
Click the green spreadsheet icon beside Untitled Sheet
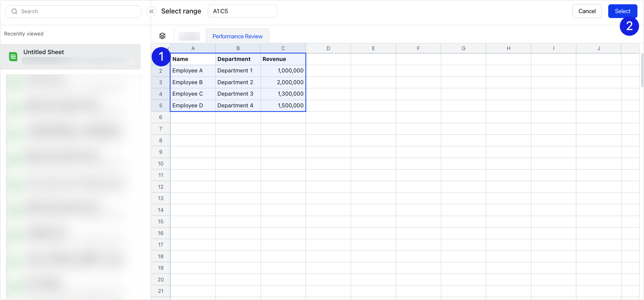13,56
